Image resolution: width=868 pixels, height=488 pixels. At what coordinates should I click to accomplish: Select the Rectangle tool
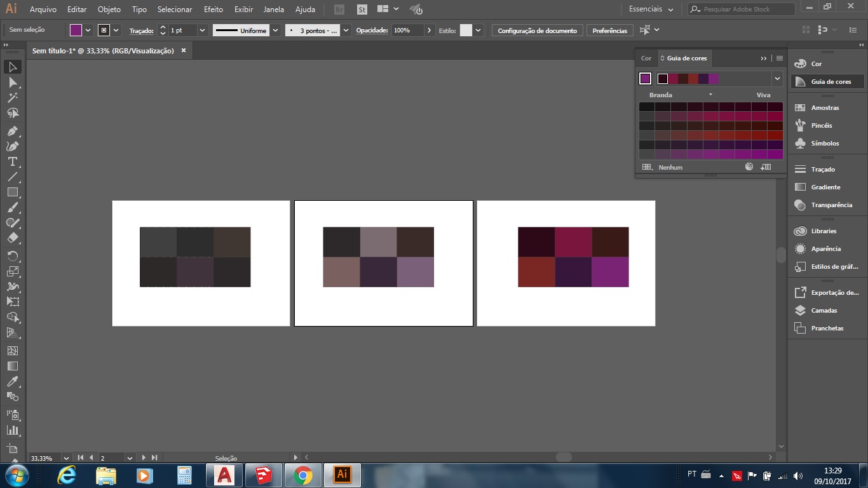[x=12, y=192]
